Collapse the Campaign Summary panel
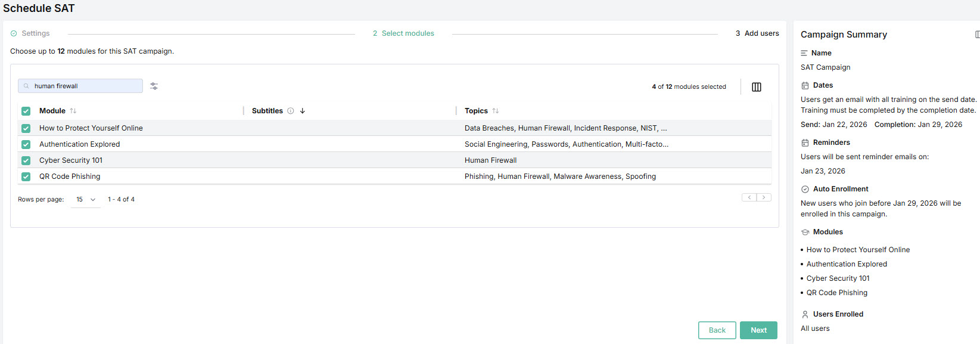 pyautogui.click(x=976, y=35)
